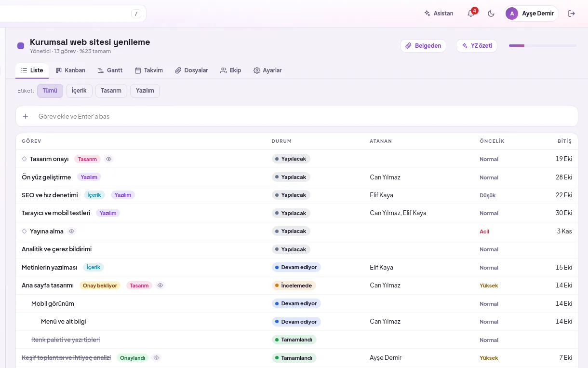The width and height of the screenshot is (588, 368).
Task: Click the milestone diamond on Yayına alma
Action: tap(25, 232)
